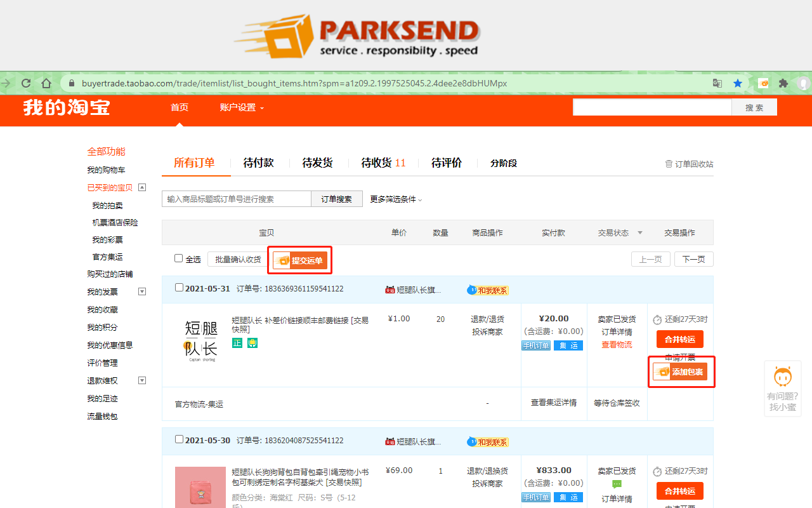The height and width of the screenshot is (508, 812).
Task: Click 合并转运 button in first order
Action: [680, 339]
